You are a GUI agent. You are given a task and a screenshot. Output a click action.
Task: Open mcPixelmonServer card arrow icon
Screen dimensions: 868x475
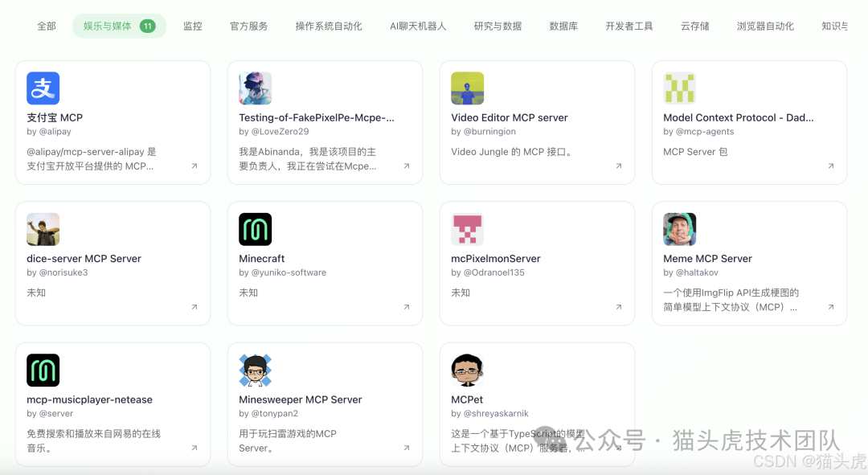point(619,307)
